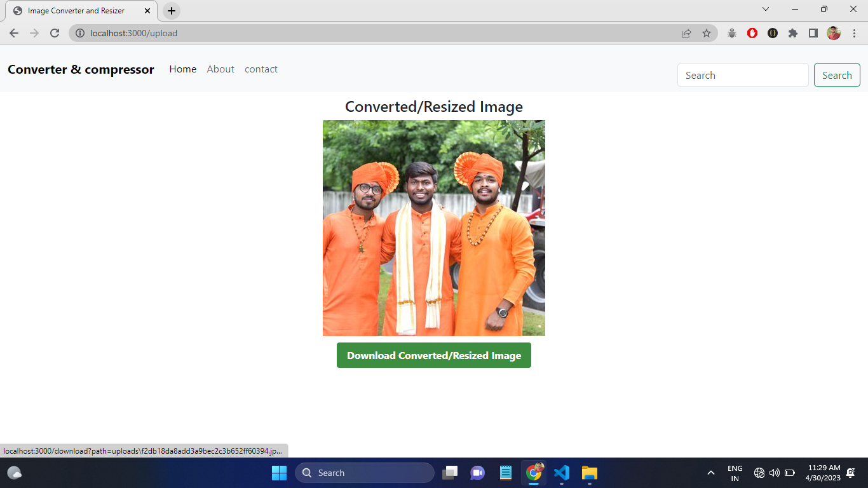The width and height of the screenshot is (868, 488).
Task: Click the green-outlined Search button
Action: (837, 75)
